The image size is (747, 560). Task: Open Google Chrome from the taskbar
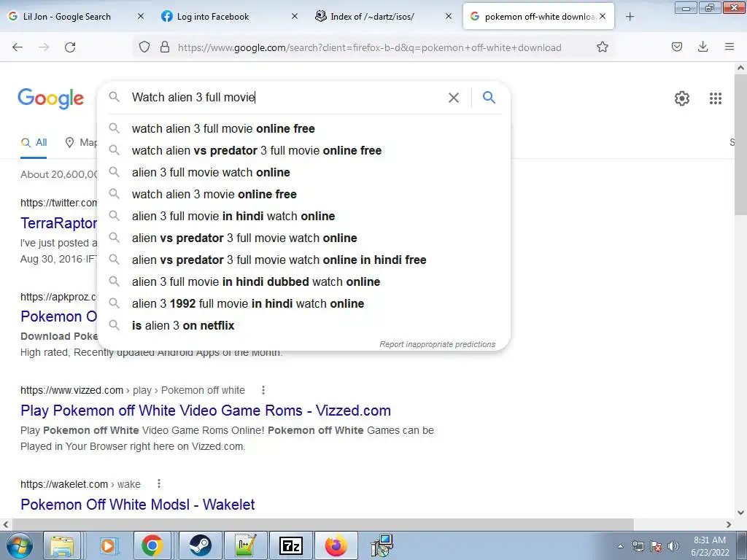click(x=152, y=545)
